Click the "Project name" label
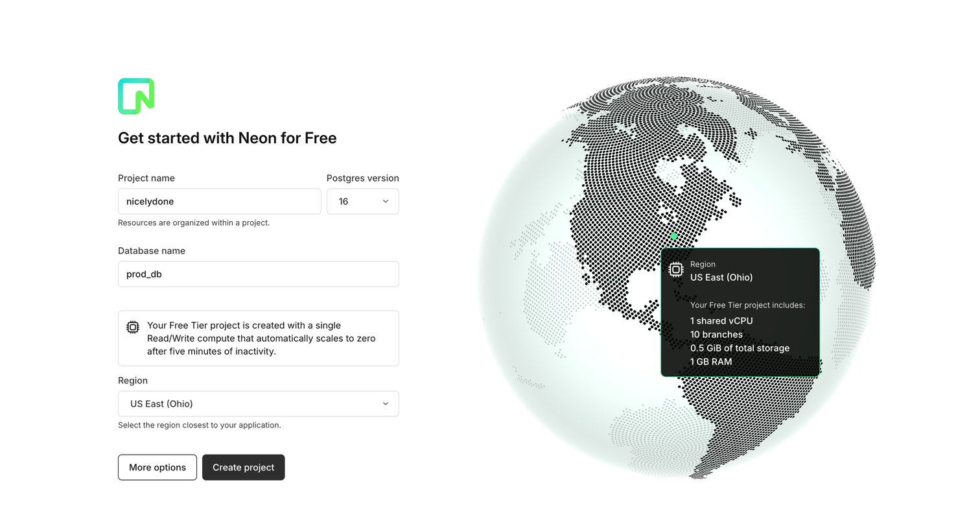This screenshot has width=980, height=528. click(146, 178)
